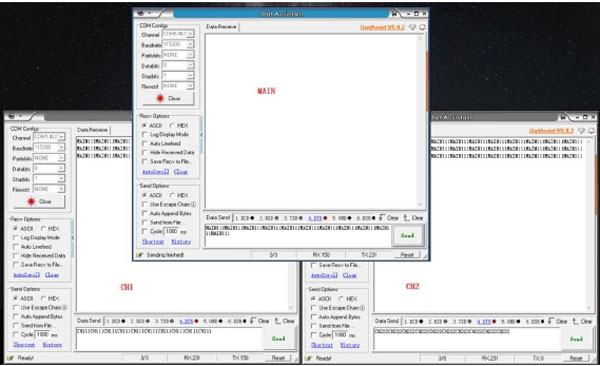This screenshot has height=366, width=600.
Task: Click the status bar icon left of 'Sending finished'
Action: tap(140, 255)
